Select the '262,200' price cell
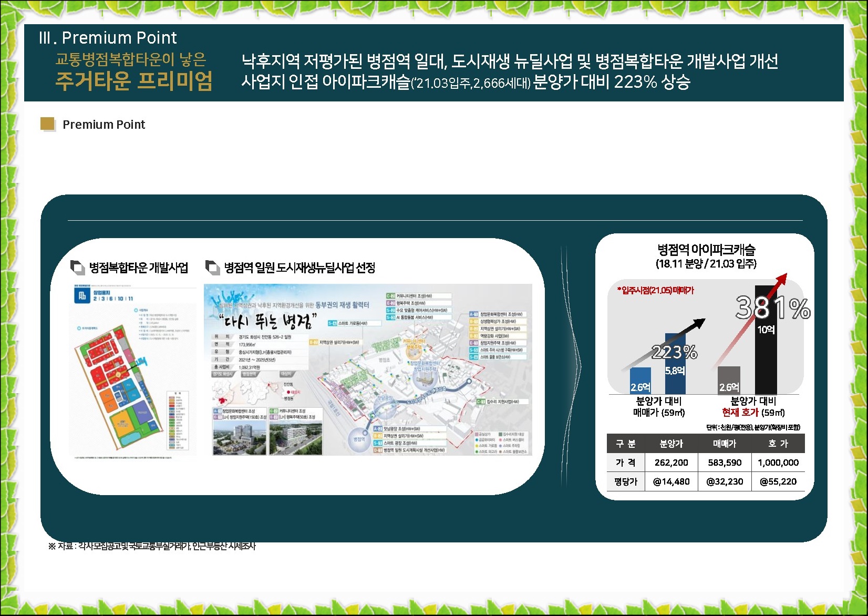This screenshot has width=868, height=616. [671, 463]
